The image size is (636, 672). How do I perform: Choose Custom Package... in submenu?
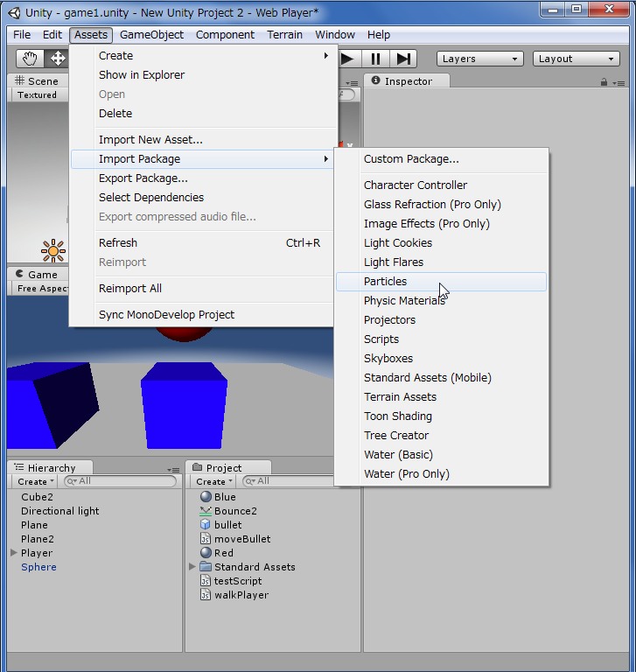(x=442, y=159)
